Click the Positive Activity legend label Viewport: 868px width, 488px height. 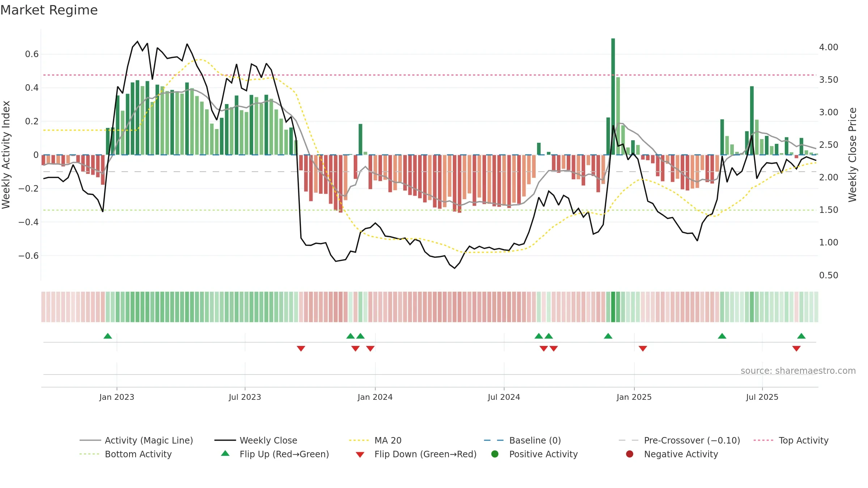click(x=544, y=454)
